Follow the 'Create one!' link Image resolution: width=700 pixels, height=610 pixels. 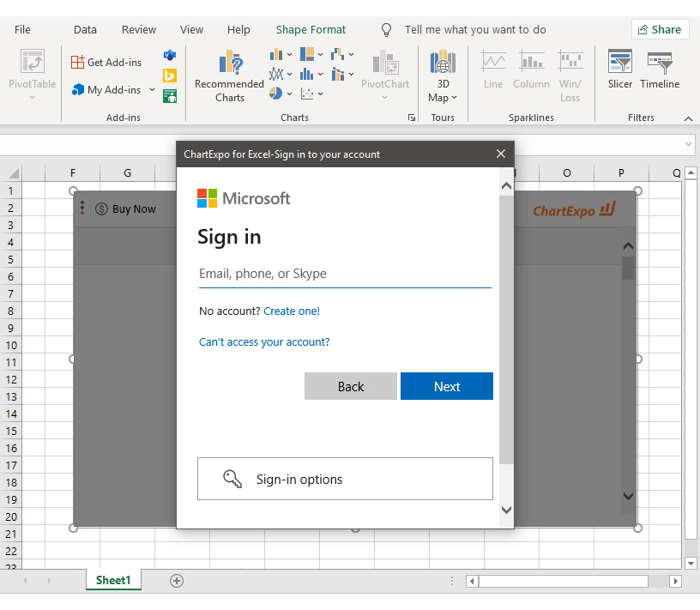292,311
